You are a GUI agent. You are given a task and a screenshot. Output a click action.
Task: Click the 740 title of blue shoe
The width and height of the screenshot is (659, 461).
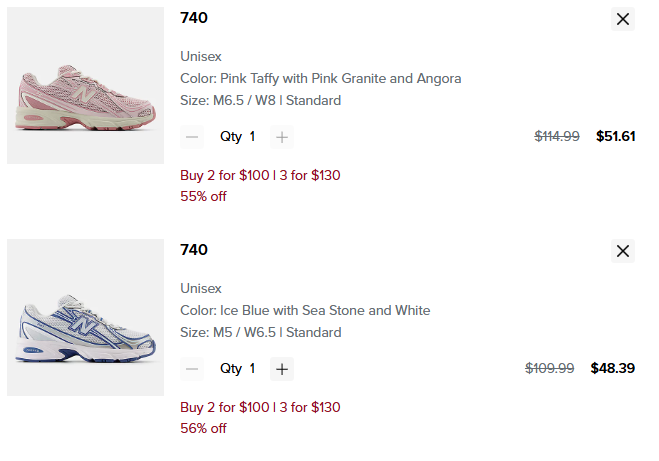click(x=194, y=250)
